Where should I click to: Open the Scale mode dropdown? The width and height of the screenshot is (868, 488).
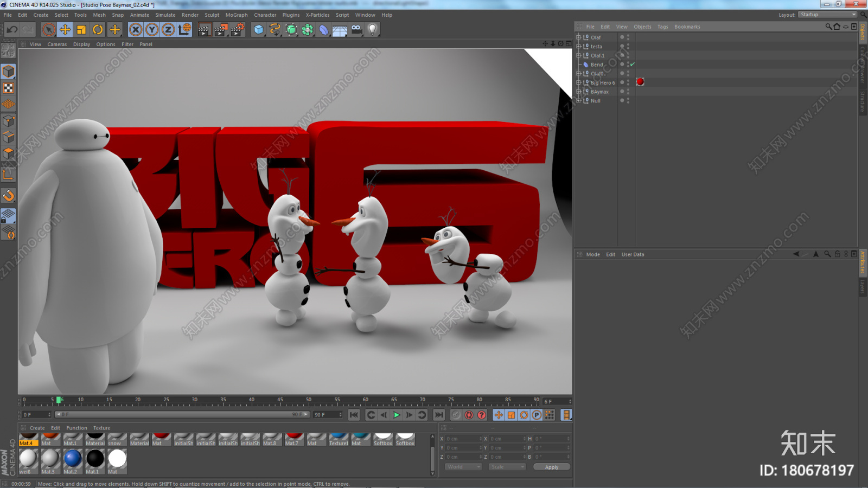pos(507,467)
